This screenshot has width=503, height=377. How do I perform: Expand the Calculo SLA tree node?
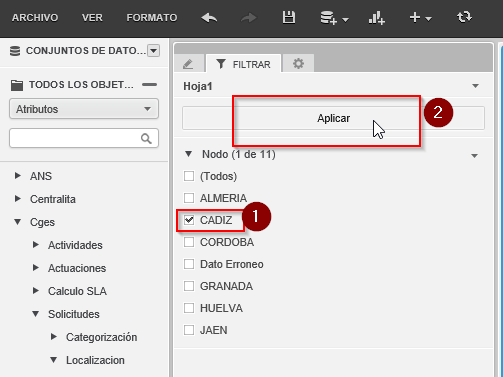36,291
